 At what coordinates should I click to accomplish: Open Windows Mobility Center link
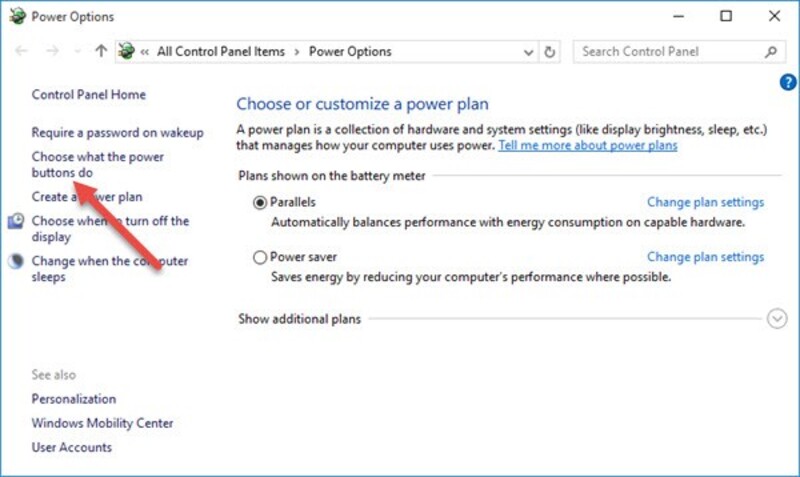[x=103, y=423]
